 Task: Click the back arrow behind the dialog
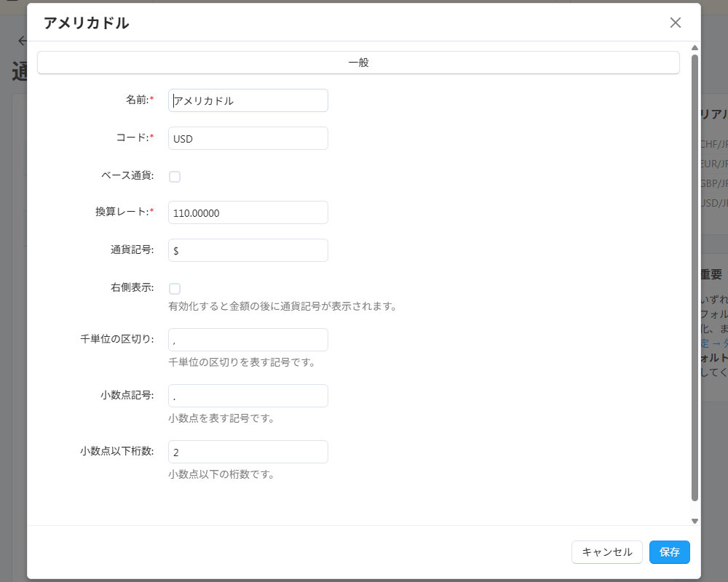click(22, 41)
